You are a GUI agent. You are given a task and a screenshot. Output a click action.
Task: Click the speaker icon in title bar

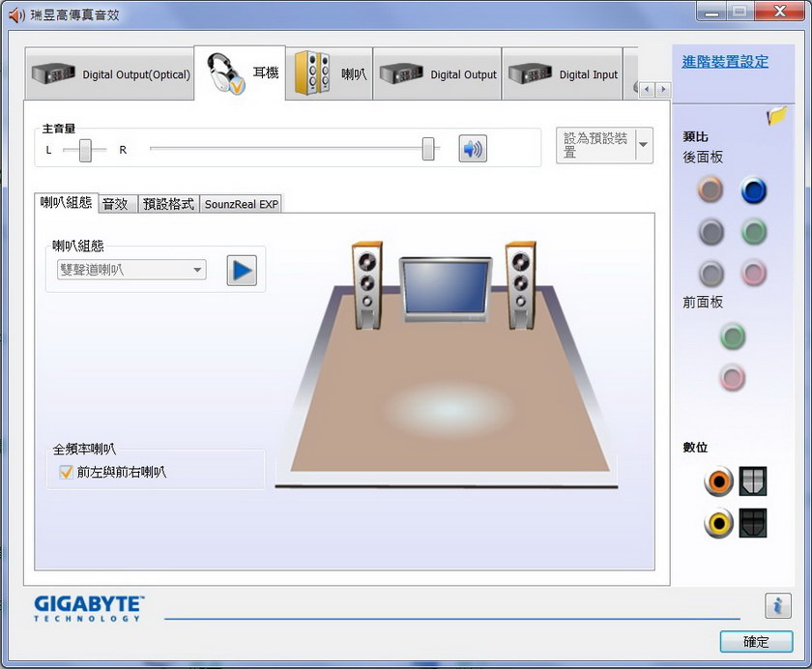click(x=16, y=15)
